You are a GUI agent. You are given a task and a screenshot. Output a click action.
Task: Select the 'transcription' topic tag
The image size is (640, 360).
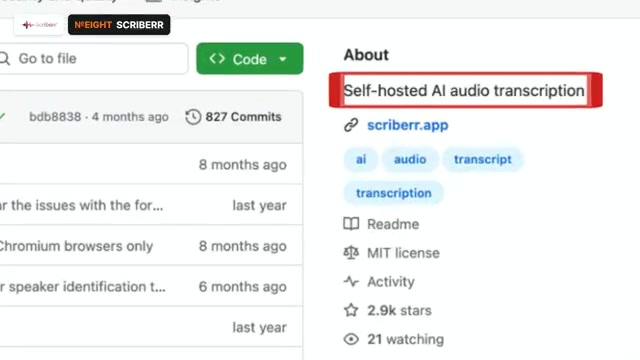click(393, 193)
